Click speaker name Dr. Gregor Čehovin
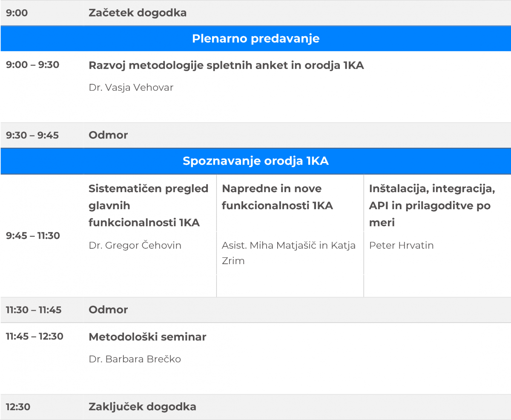 [x=135, y=245]
